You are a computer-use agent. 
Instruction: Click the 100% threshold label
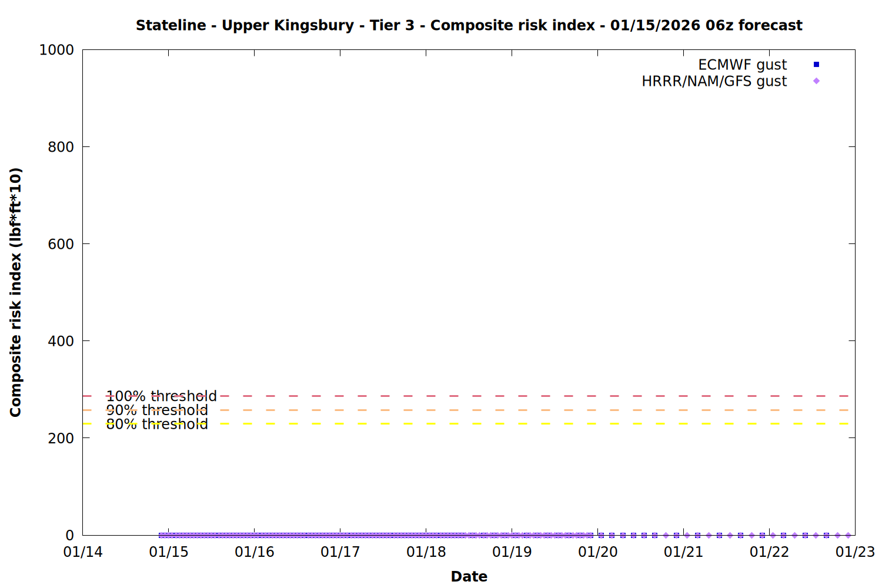coord(161,396)
